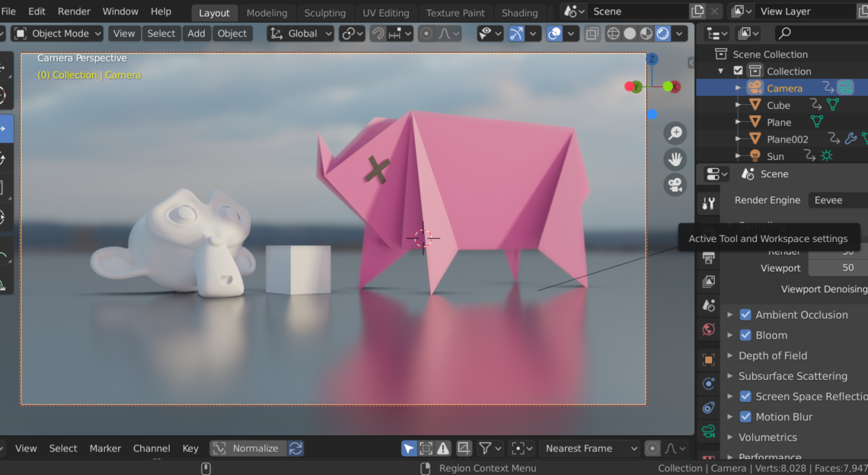This screenshot has width=868, height=475.
Task: Toggle the snapping magnet icon
Action: (x=378, y=33)
